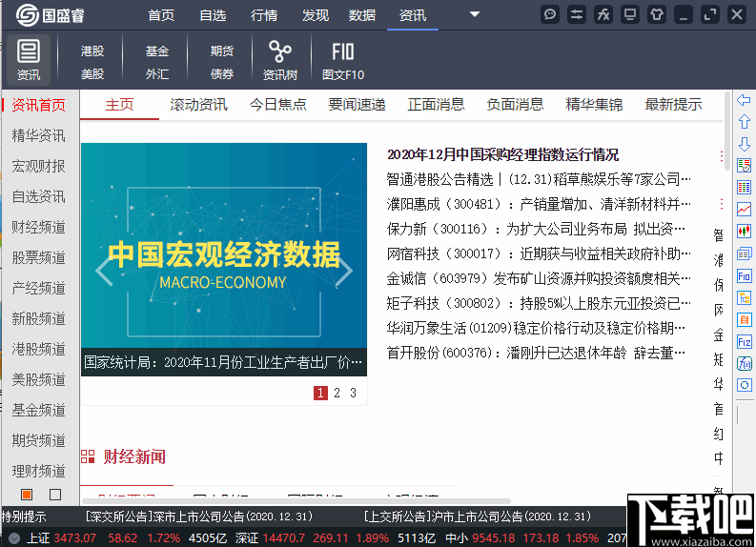Click the horizontal scrollbar below 财经新闻
This screenshot has height=547, width=756.
click(x=296, y=501)
